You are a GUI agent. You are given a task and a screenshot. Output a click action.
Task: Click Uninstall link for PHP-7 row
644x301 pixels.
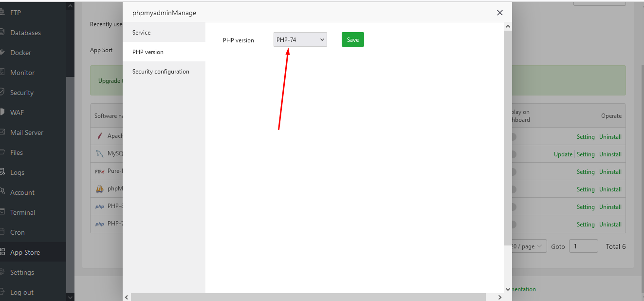610,225
